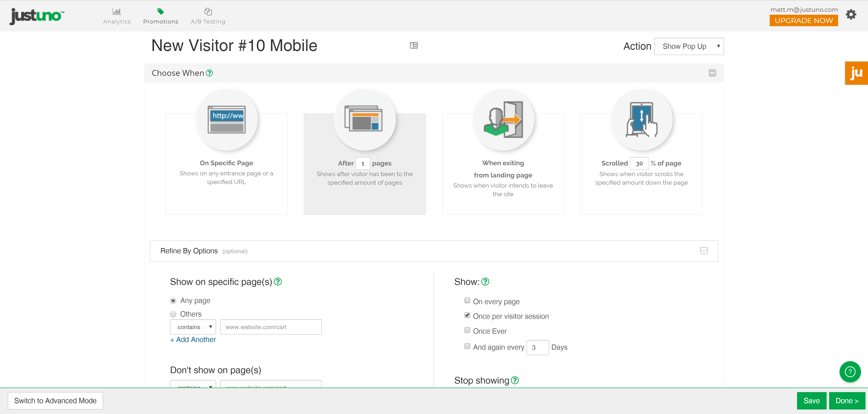
Task: Enable the On every page checkbox
Action: click(x=467, y=301)
